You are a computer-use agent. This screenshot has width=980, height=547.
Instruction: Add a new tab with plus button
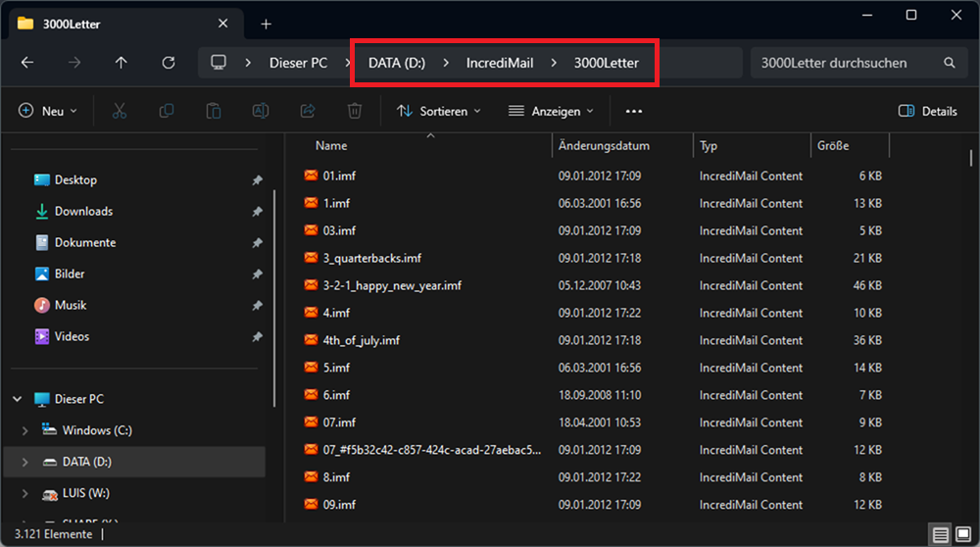pos(266,24)
